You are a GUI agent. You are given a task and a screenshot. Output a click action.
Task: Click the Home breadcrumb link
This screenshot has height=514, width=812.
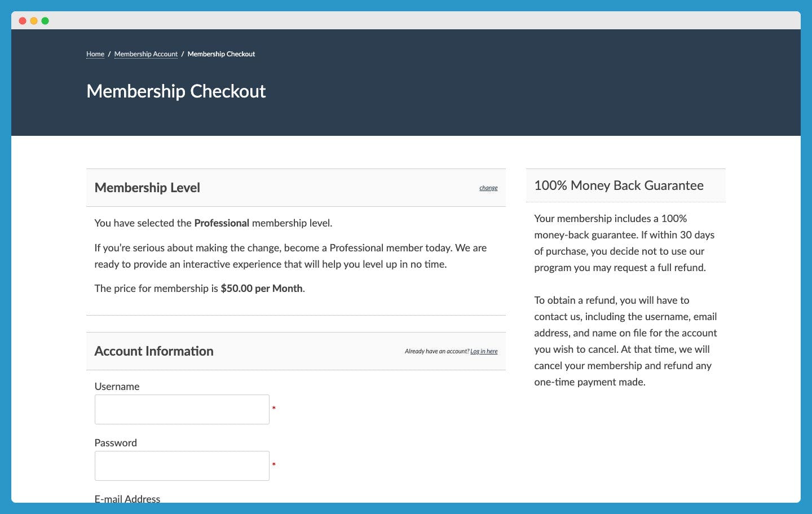point(95,54)
